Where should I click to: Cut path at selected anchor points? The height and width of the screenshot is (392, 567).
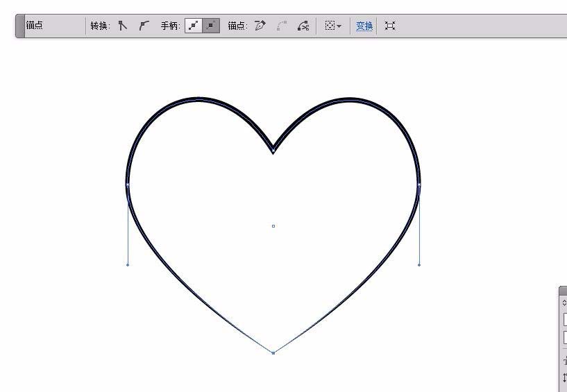[303, 26]
